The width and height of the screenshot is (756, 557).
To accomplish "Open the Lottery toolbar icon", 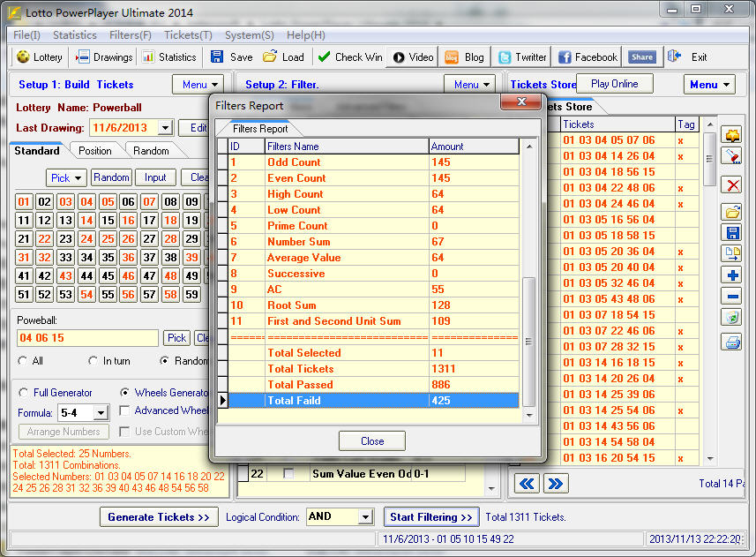I will [x=23, y=56].
